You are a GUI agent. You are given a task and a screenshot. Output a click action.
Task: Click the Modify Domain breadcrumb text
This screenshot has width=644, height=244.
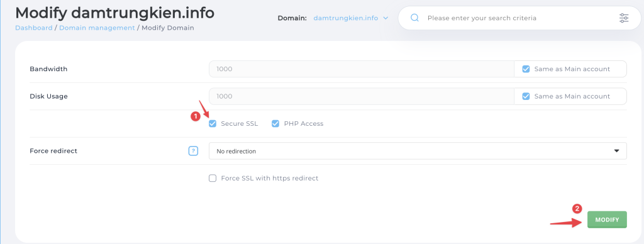[168, 28]
